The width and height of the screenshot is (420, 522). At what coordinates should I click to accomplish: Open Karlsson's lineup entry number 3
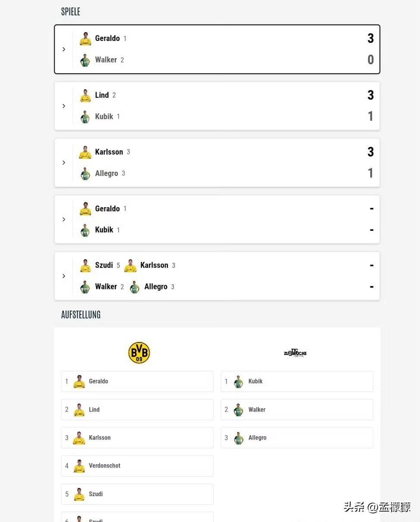137,437
